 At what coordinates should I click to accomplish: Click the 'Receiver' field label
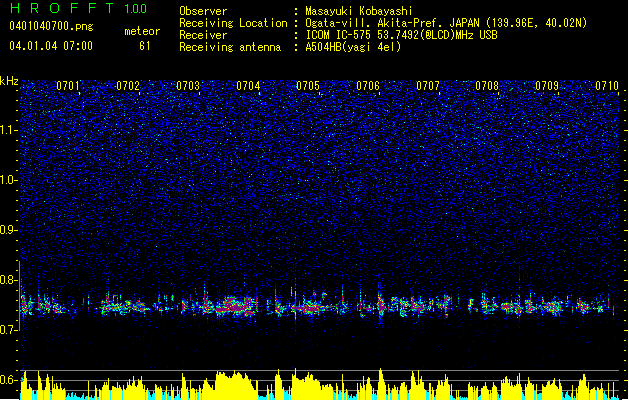click(203, 35)
